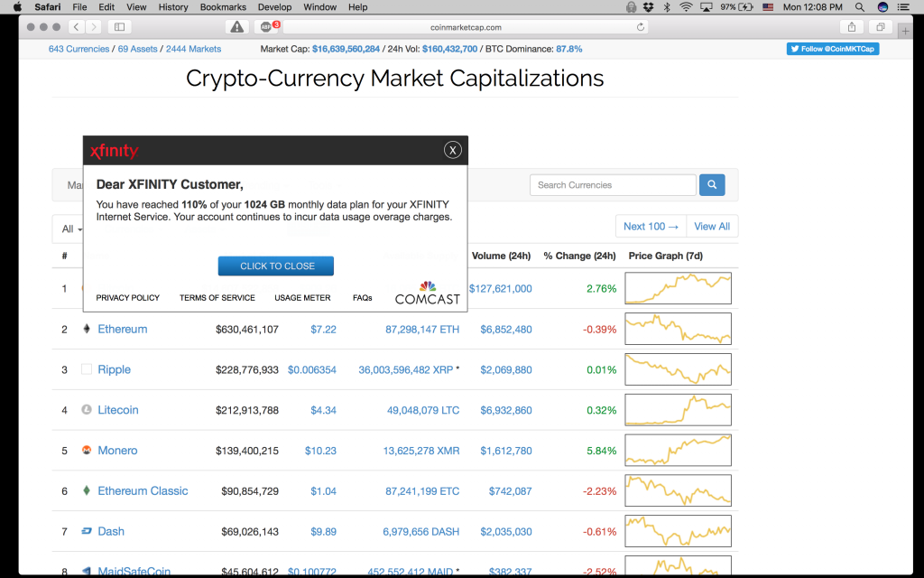Open the Monero currency page
This screenshot has height=578, width=924.
(x=117, y=451)
